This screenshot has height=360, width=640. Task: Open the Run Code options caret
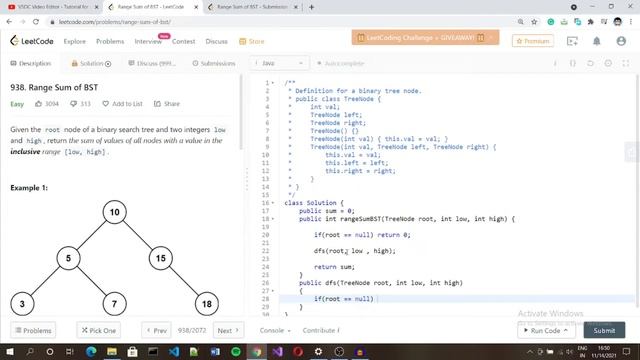[x=566, y=330]
